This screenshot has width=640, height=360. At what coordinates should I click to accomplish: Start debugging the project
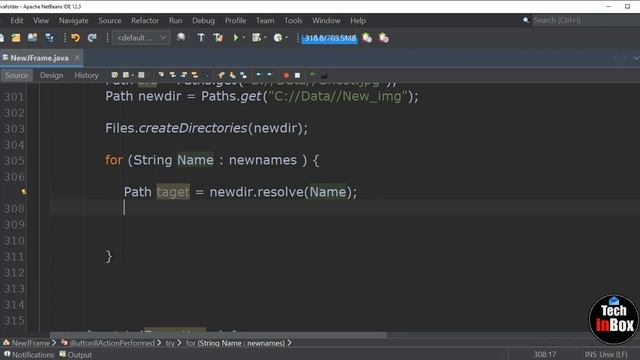click(x=256, y=38)
